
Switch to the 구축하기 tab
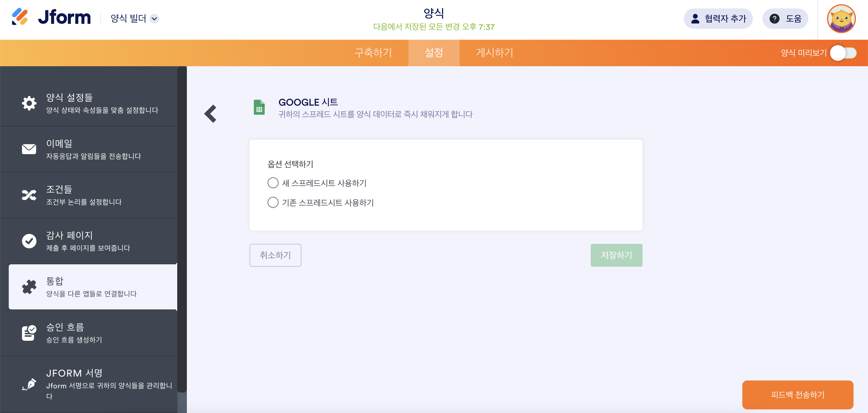coord(373,53)
